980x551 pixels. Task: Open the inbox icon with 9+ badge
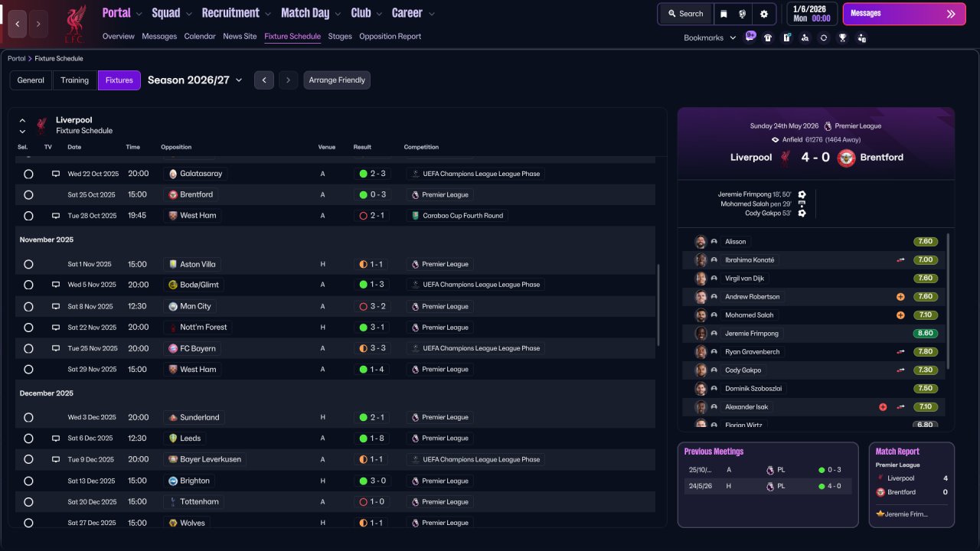750,37
